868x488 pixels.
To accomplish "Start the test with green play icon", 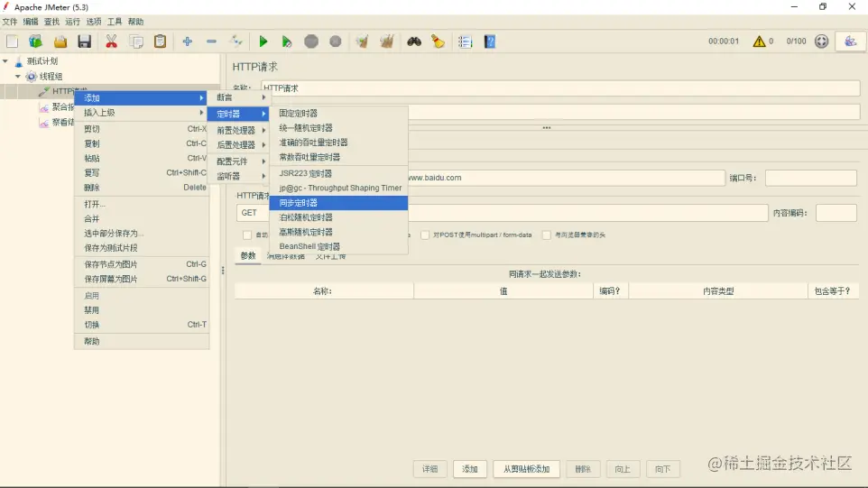I will [x=263, y=41].
